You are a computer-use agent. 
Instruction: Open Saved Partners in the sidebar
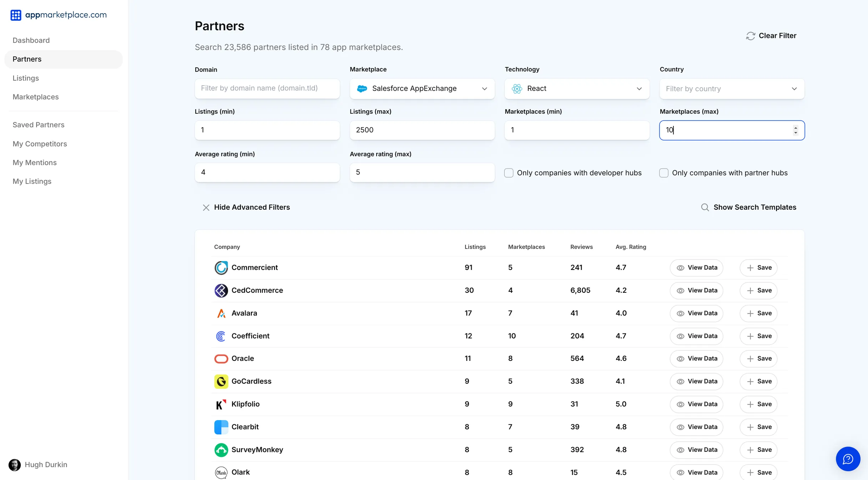[x=39, y=125]
